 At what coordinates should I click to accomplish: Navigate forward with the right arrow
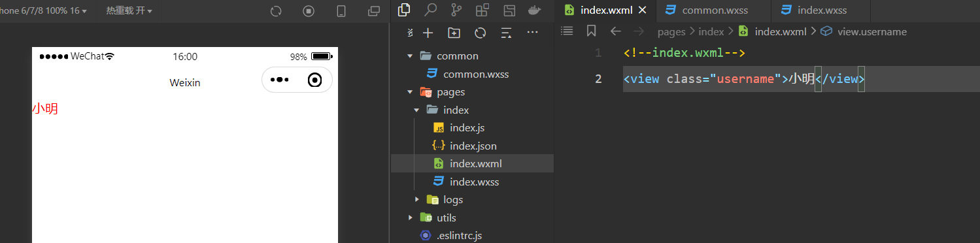pos(639,31)
